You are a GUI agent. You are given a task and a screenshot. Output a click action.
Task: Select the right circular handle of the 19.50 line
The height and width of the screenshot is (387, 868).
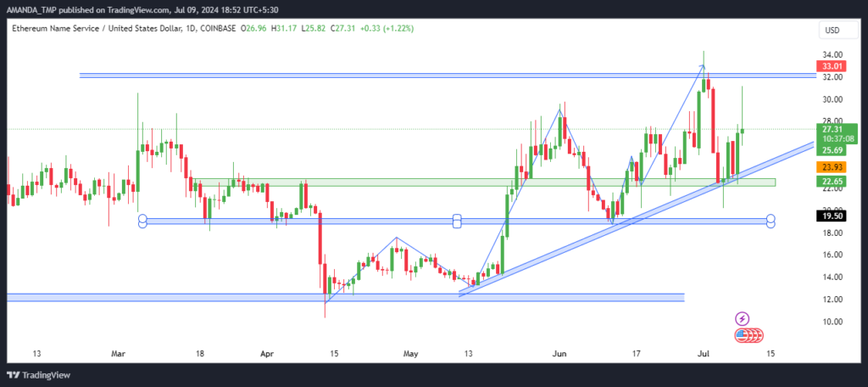pos(771,221)
